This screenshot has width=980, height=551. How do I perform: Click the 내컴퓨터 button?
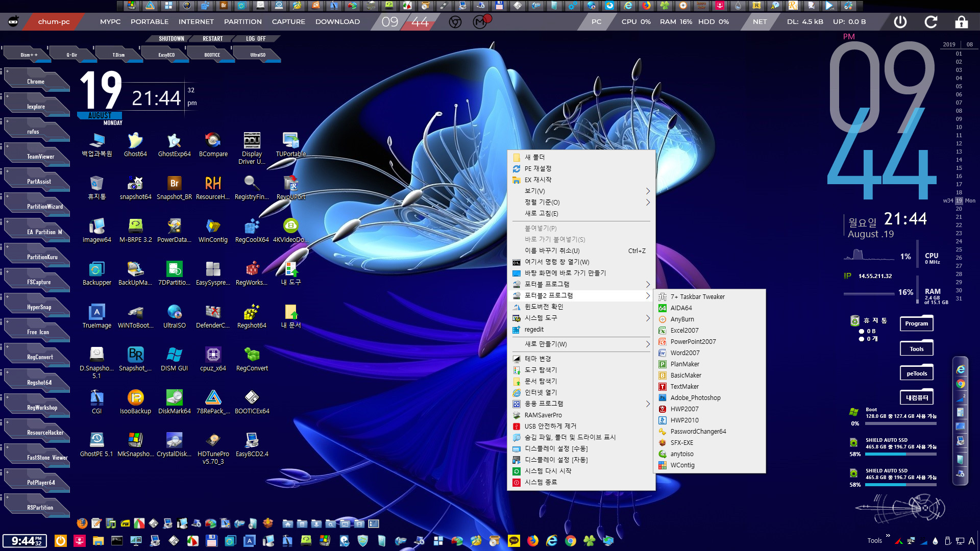916,397
